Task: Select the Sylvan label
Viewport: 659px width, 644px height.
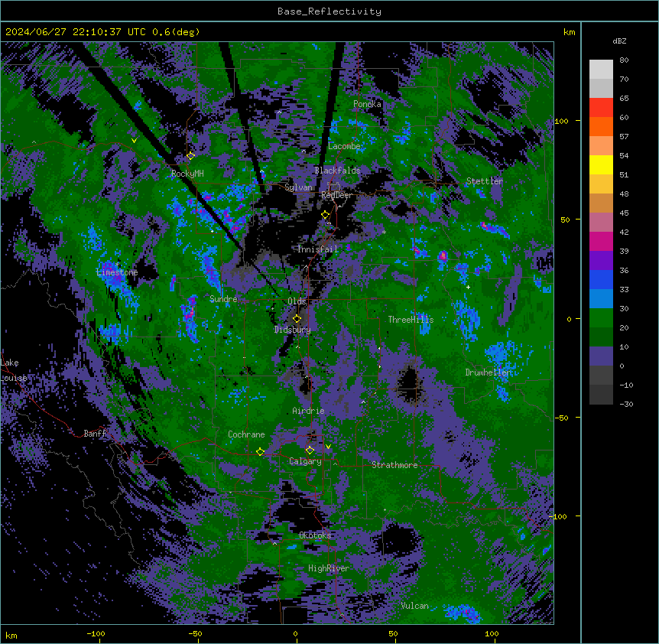Action: point(298,187)
